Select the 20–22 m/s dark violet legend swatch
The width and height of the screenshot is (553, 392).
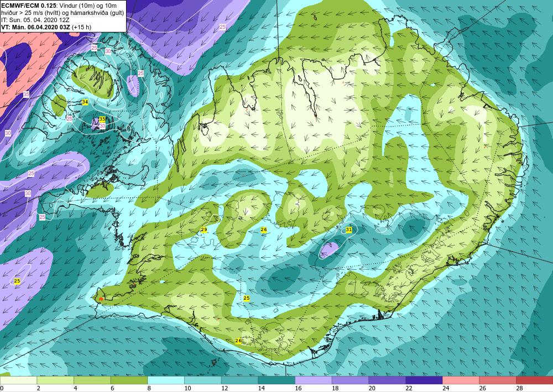[x=387, y=380]
